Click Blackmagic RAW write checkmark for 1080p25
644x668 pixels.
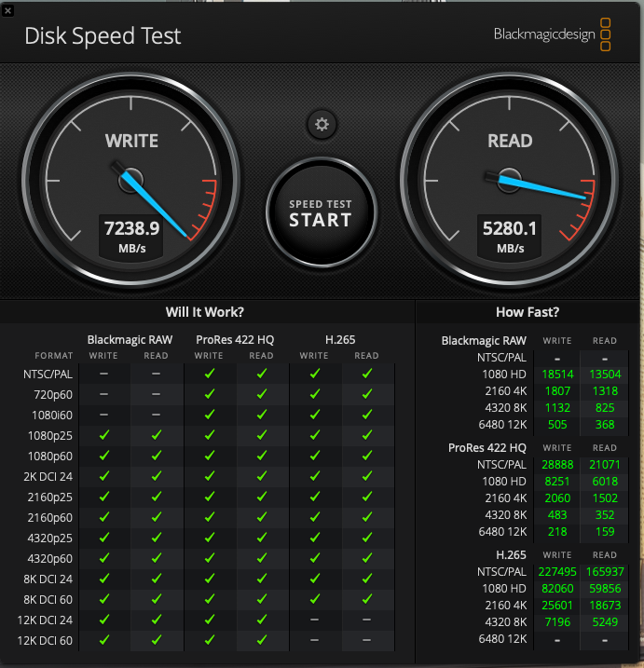pyautogui.click(x=104, y=435)
